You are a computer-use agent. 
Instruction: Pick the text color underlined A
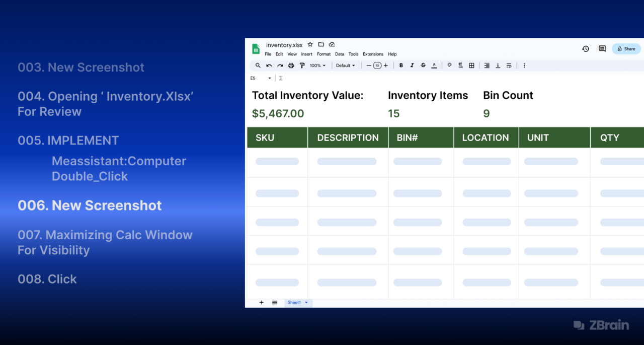(434, 65)
